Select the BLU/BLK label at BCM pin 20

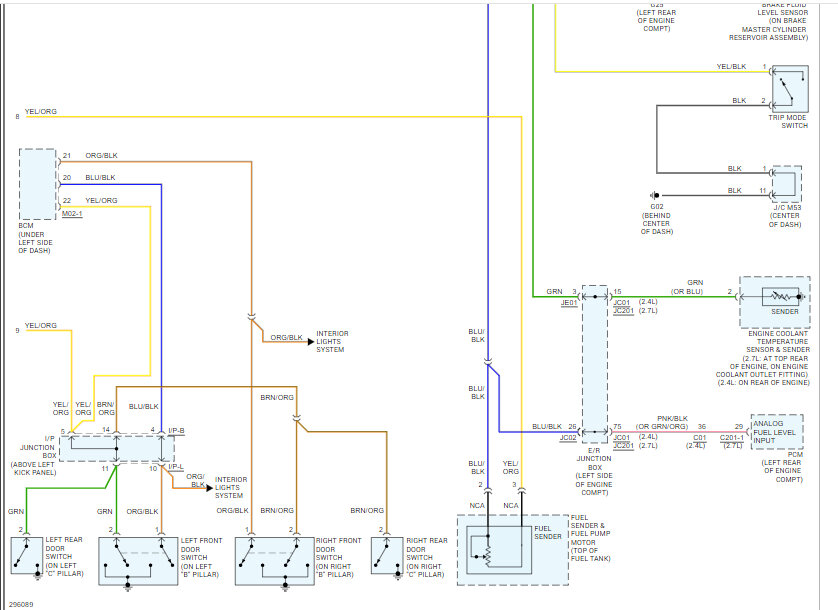(x=100, y=177)
